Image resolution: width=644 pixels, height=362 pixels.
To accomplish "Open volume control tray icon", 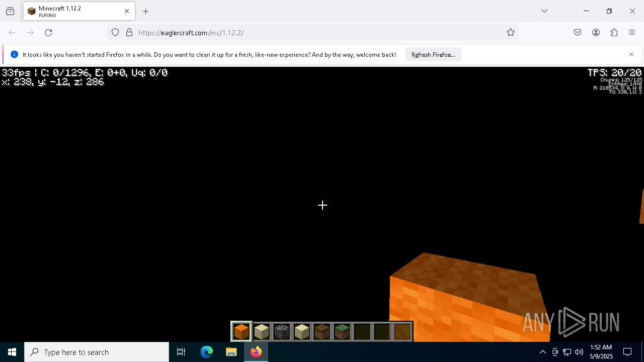I will [579, 352].
